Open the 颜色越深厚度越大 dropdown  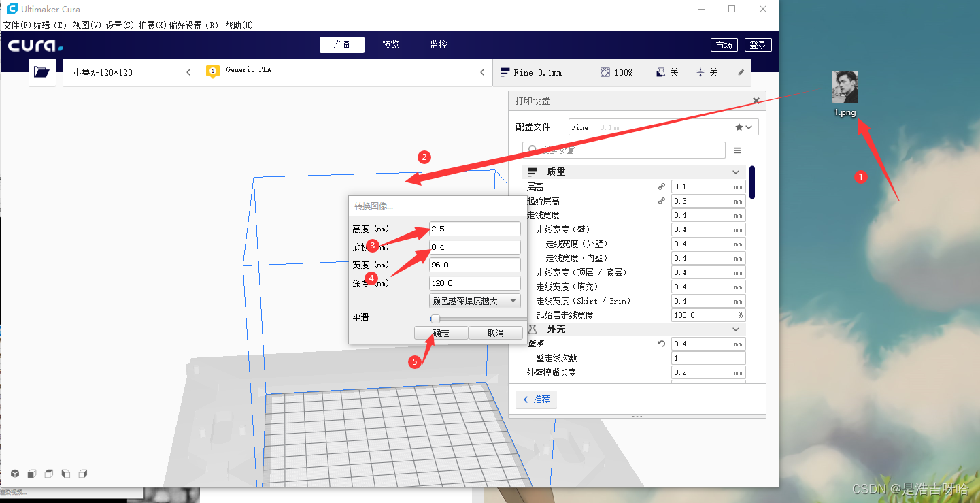475,301
